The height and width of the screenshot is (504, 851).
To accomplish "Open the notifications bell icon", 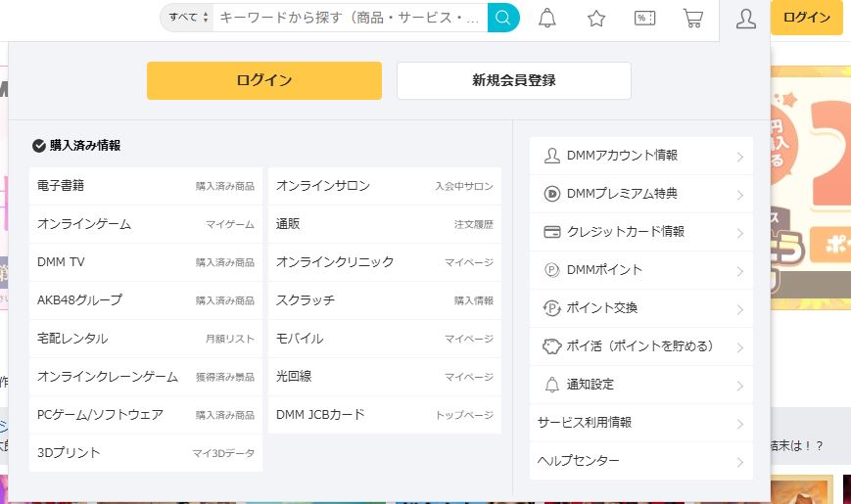I will (x=547, y=19).
